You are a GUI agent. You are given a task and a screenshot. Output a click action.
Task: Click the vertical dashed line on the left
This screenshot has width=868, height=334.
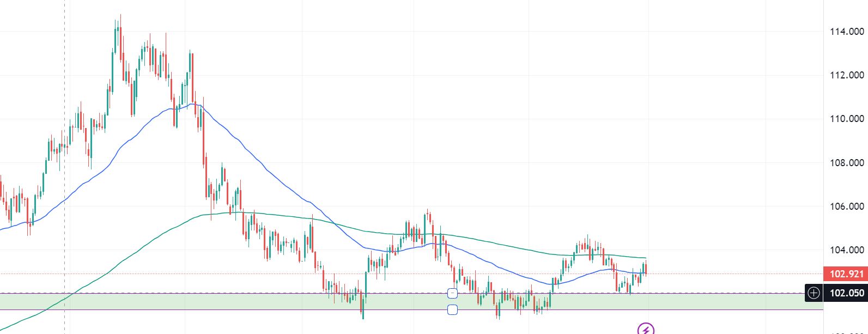[65, 163]
